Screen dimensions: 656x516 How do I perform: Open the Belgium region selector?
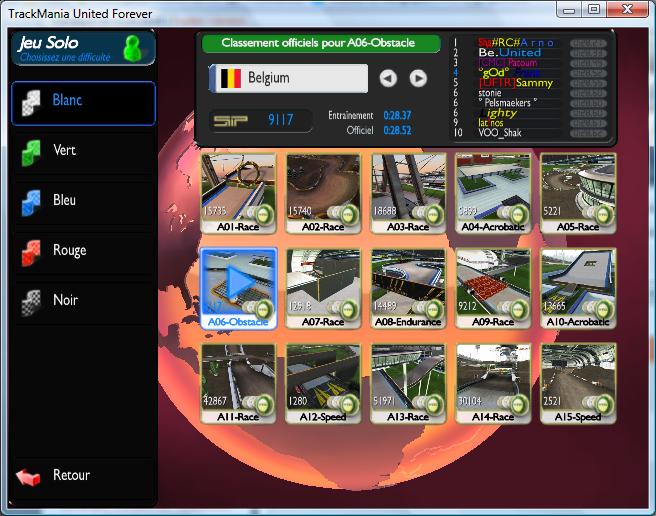(289, 78)
